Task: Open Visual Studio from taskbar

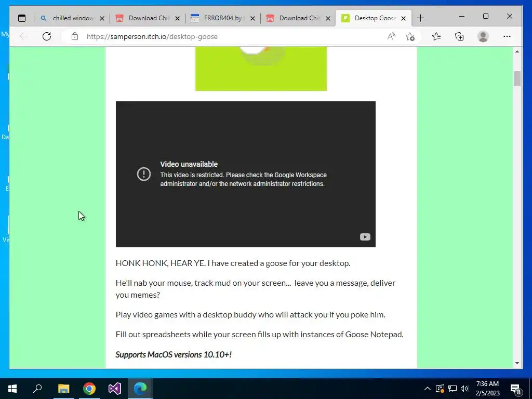Action: 115,389
